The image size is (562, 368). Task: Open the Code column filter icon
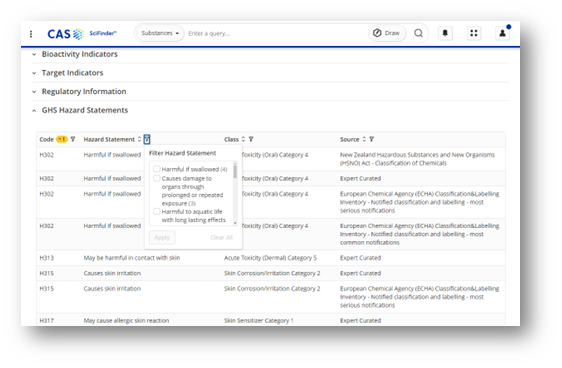pyautogui.click(x=73, y=139)
